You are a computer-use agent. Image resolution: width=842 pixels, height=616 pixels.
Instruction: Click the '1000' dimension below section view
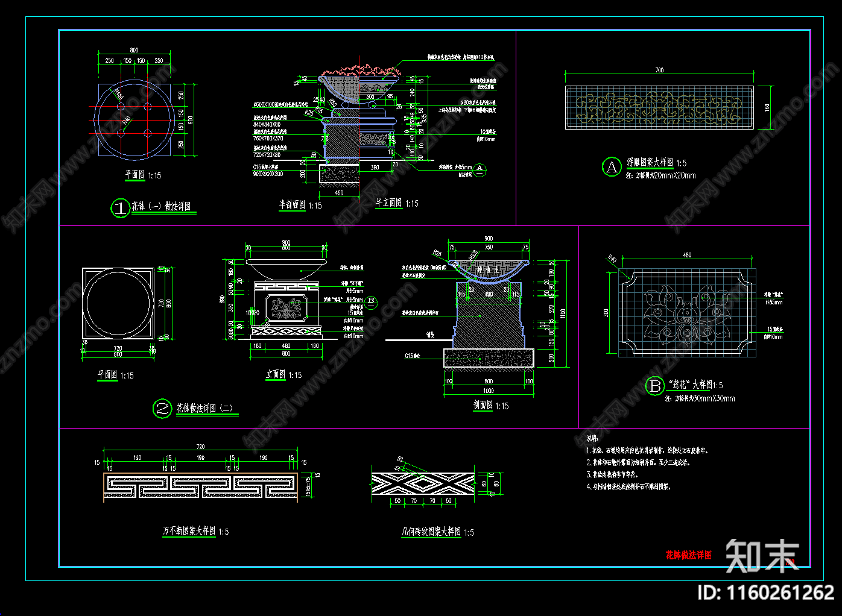[489, 391]
